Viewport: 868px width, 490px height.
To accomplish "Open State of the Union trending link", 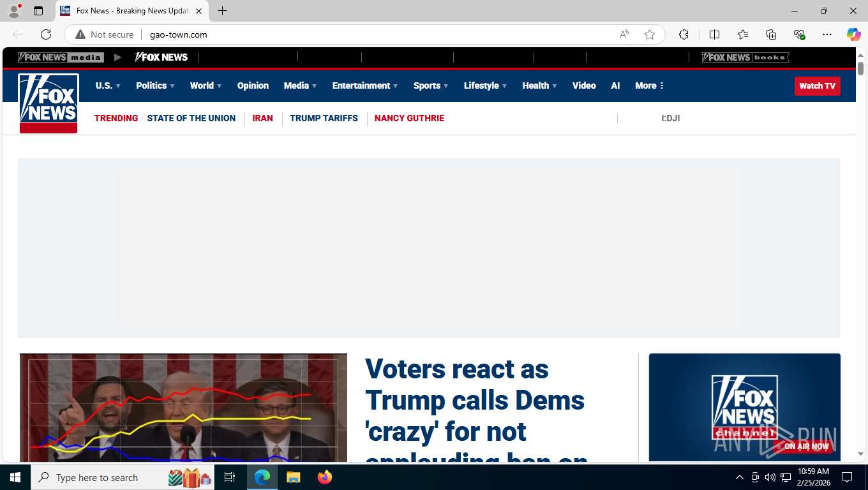I will pos(191,118).
